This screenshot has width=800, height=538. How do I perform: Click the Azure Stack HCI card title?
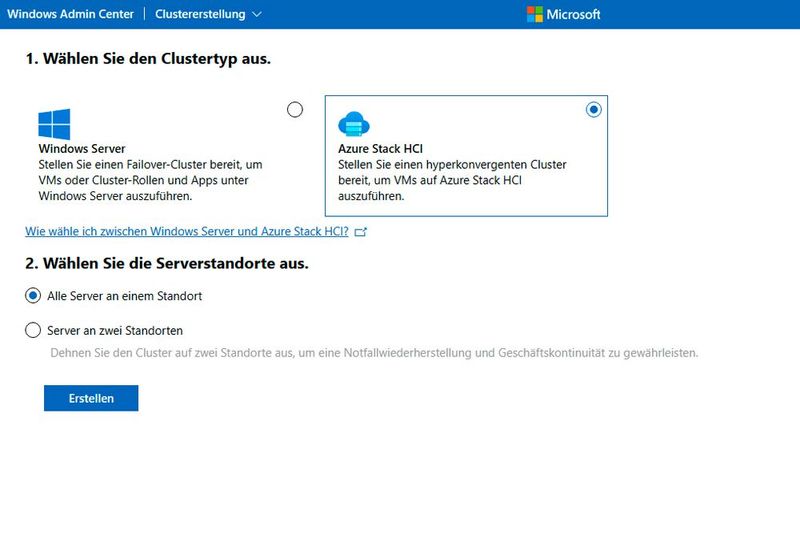381,149
